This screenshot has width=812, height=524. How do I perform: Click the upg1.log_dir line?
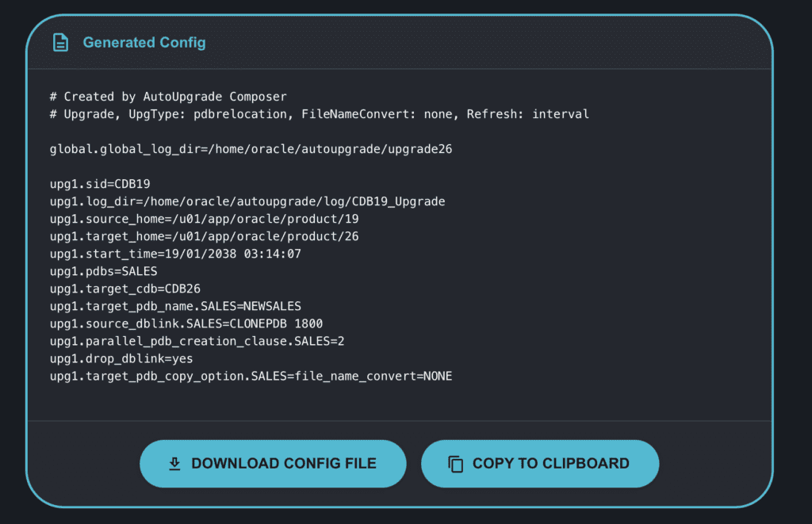click(x=247, y=201)
